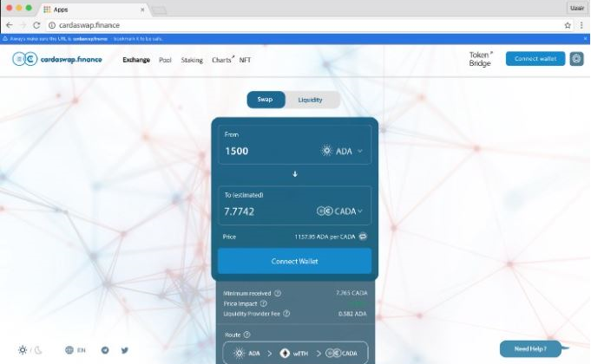
Task: Open the Twitter link icon
Action: click(x=125, y=350)
